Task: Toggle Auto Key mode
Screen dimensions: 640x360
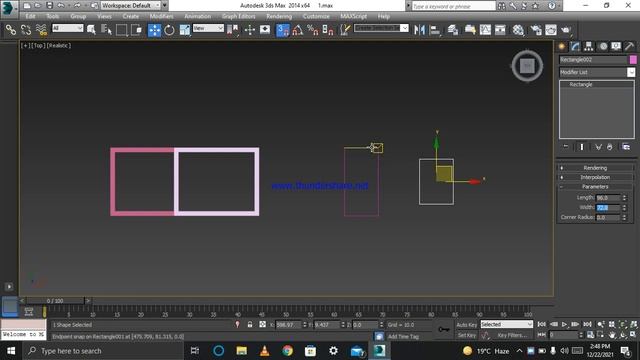Action: tap(467, 325)
